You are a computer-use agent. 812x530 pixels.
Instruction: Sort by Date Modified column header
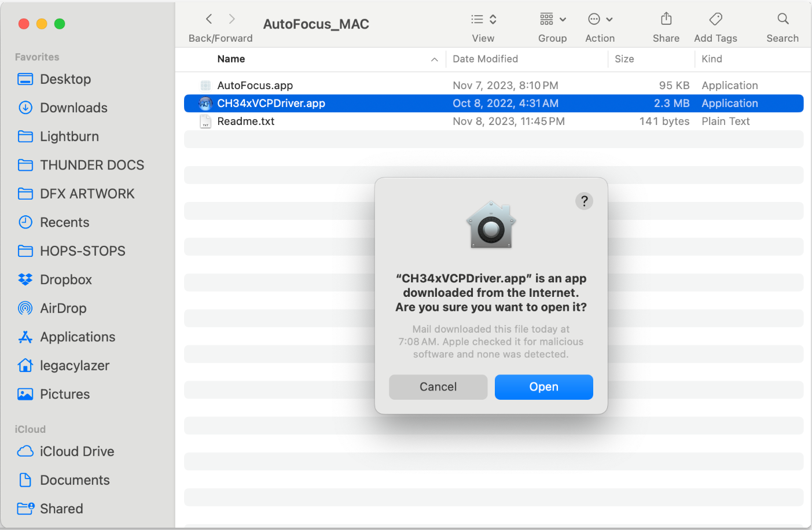(485, 59)
